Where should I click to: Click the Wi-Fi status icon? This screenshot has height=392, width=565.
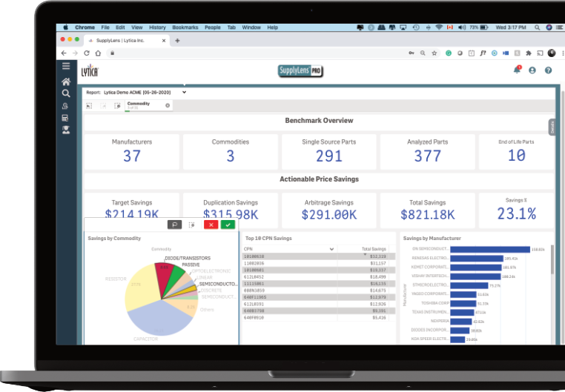tap(439, 27)
